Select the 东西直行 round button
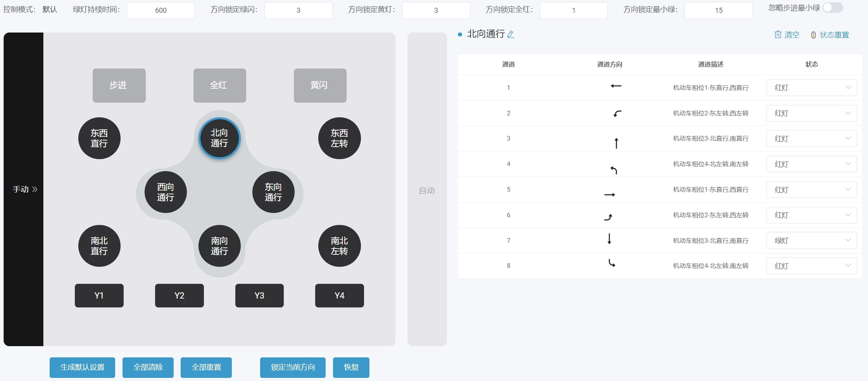 tap(99, 138)
